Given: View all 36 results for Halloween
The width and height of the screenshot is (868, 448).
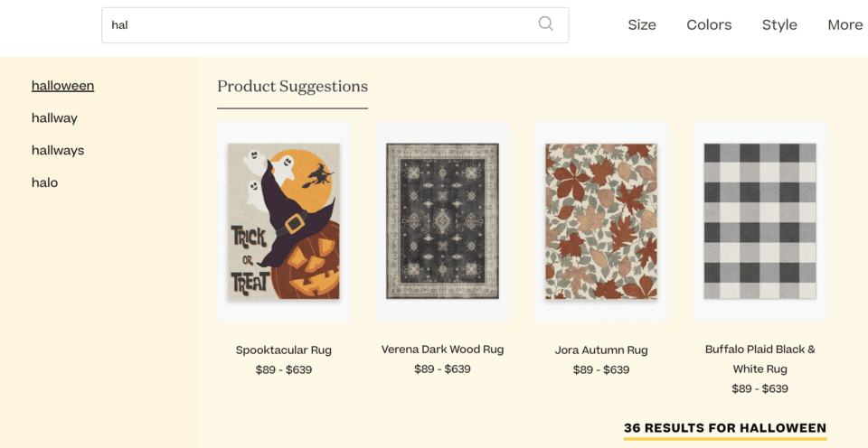Looking at the screenshot, I should 724,428.
